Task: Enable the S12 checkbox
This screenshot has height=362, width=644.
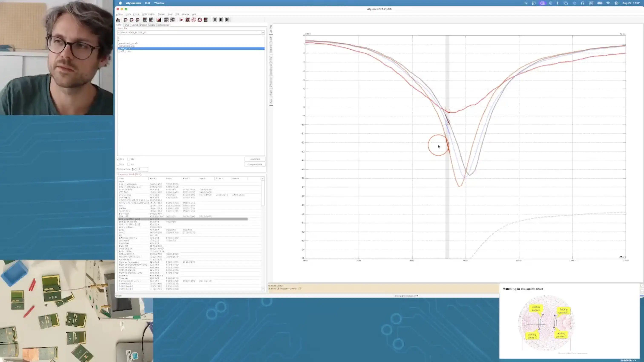Action: (128, 159)
